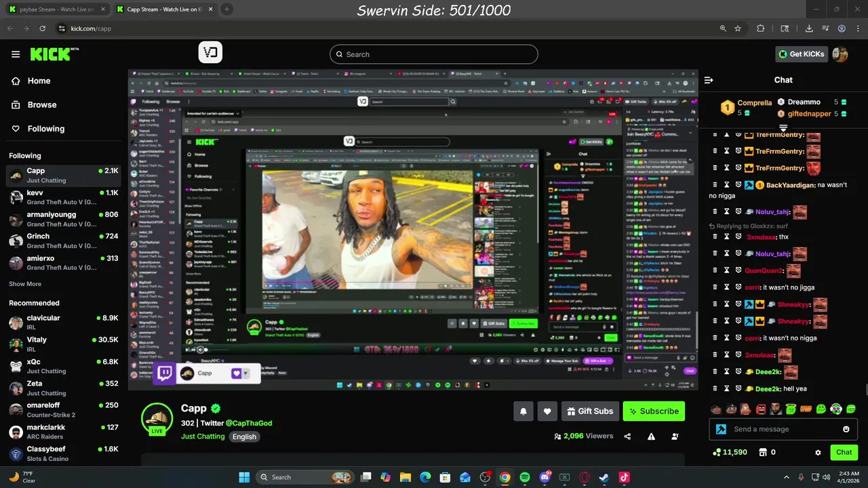Image resolution: width=868 pixels, height=488 pixels.
Task: Toggle the English language tag
Action: (x=244, y=436)
